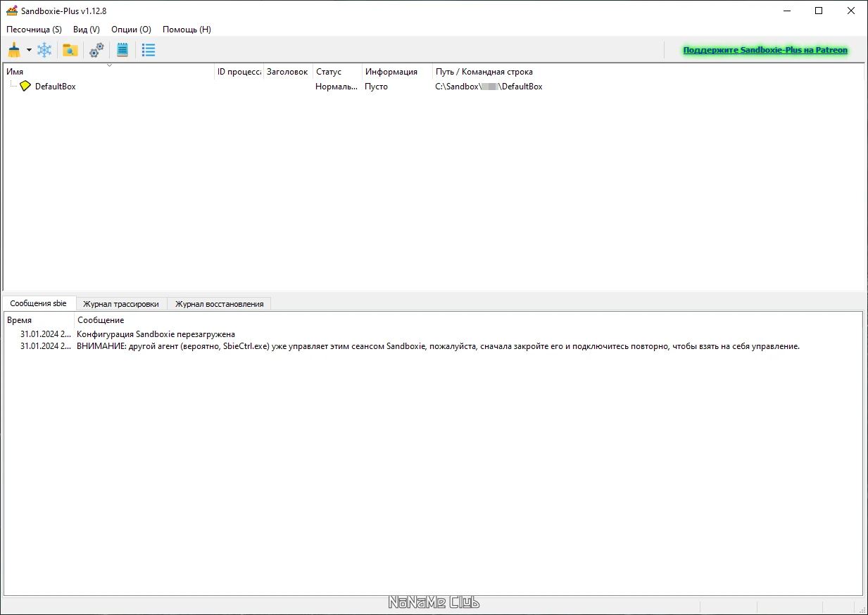868x615 pixels.
Task: Select the yellow DefaultBox sandbox icon
Action: 26,86
